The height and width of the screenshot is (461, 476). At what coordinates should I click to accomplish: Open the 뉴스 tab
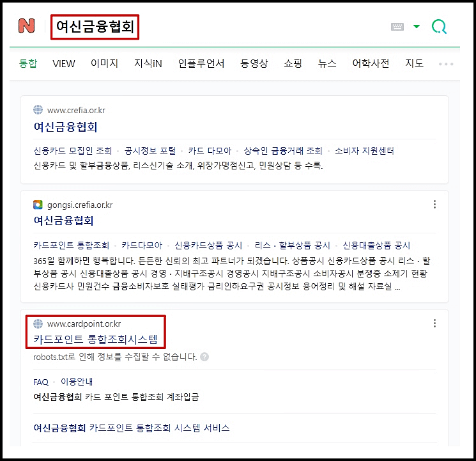327,63
